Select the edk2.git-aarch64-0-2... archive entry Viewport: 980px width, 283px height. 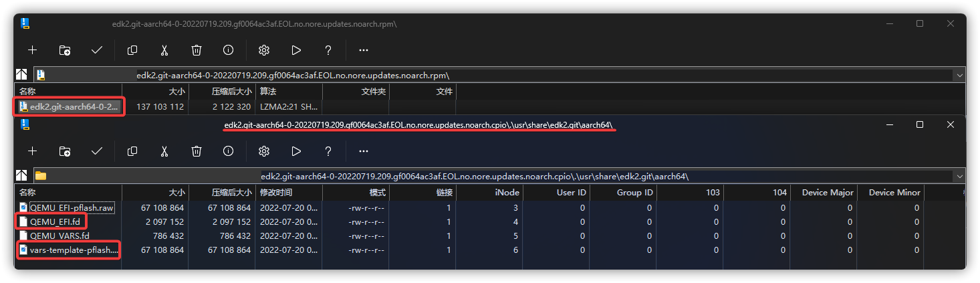click(x=69, y=106)
